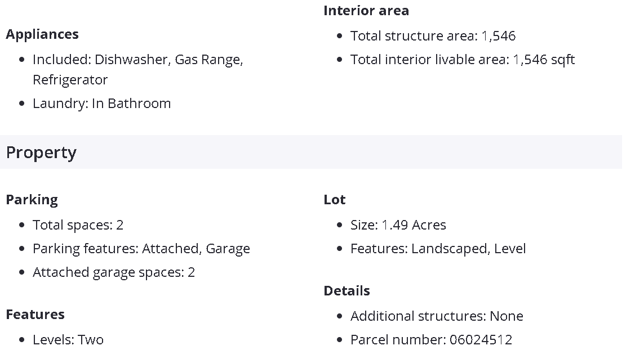This screenshot has width=644, height=350.
Task: Click the Details heading
Action: (x=347, y=291)
